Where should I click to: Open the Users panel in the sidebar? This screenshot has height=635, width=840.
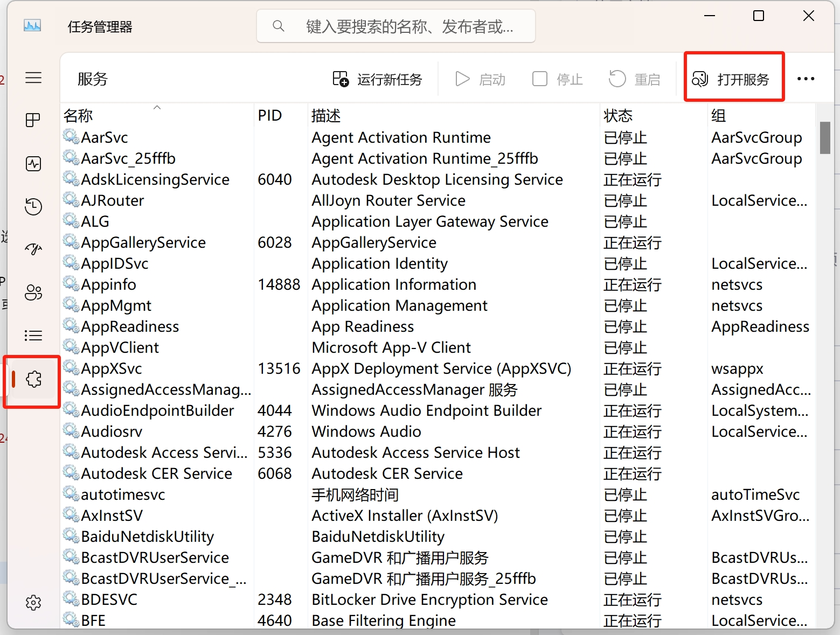(x=33, y=292)
